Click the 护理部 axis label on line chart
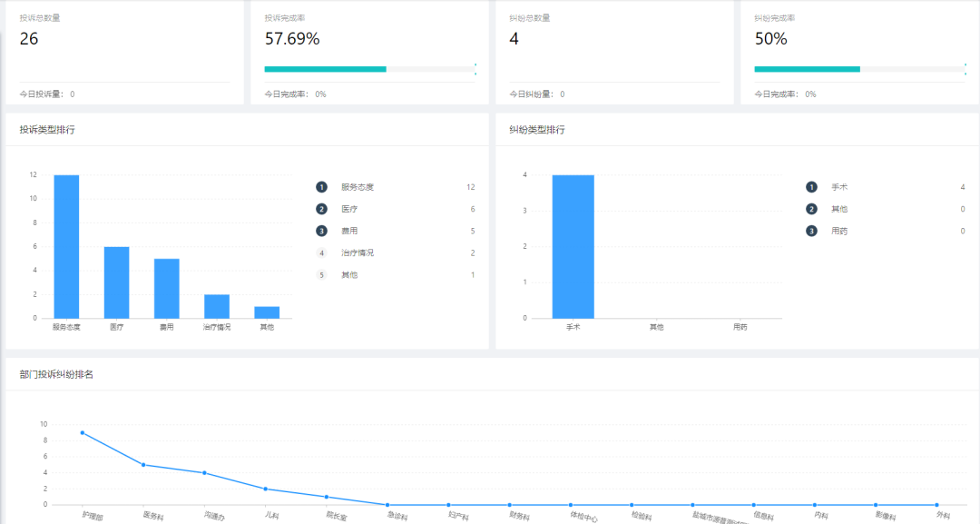This screenshot has width=980, height=524. 93,516
